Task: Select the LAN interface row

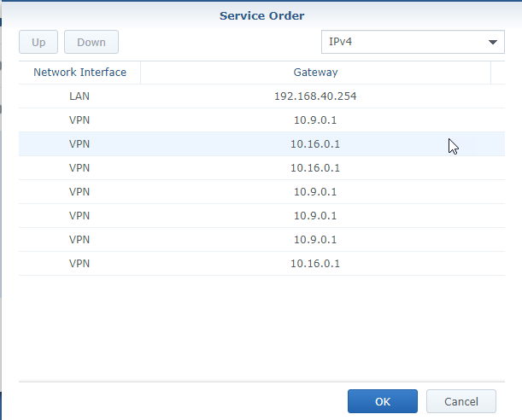Action: 79,96
